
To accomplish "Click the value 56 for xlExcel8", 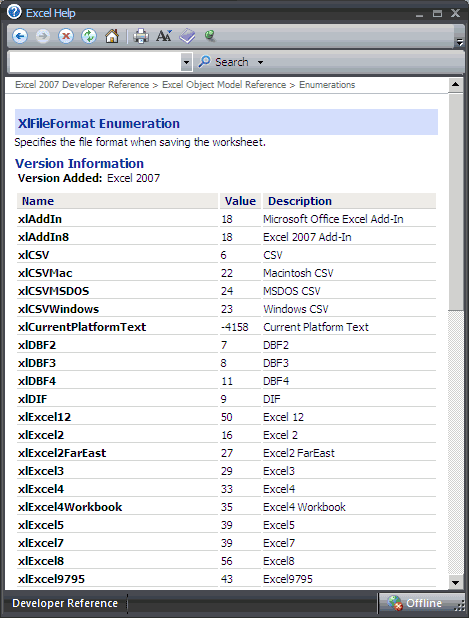I will pyautogui.click(x=227, y=561).
